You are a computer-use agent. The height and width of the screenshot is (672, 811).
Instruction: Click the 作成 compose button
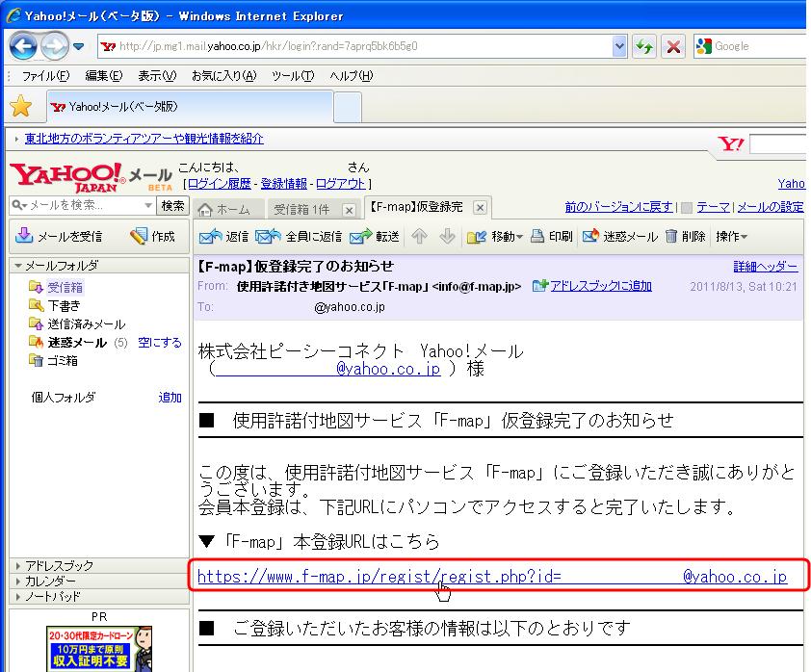tap(153, 236)
